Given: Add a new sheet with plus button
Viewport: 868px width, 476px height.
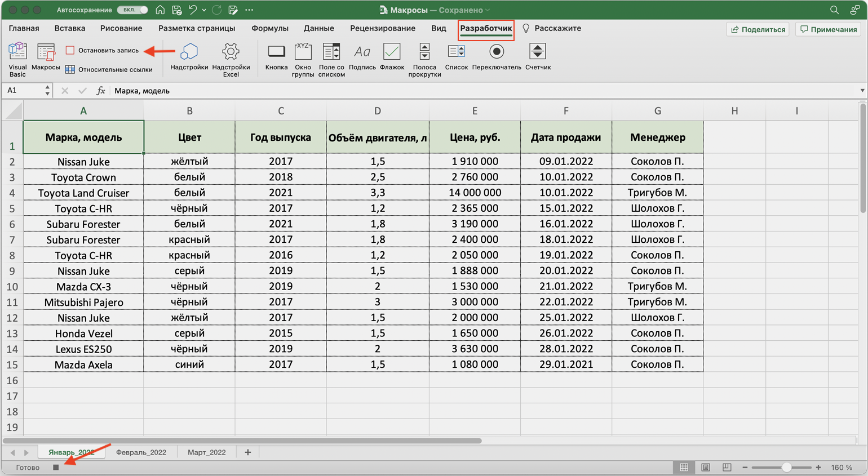Looking at the screenshot, I should (247, 452).
